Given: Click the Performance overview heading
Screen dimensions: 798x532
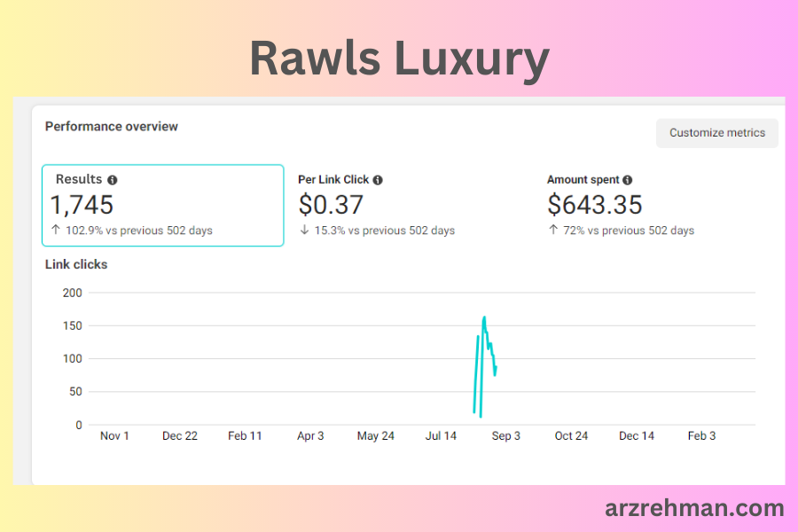Looking at the screenshot, I should pos(112,126).
